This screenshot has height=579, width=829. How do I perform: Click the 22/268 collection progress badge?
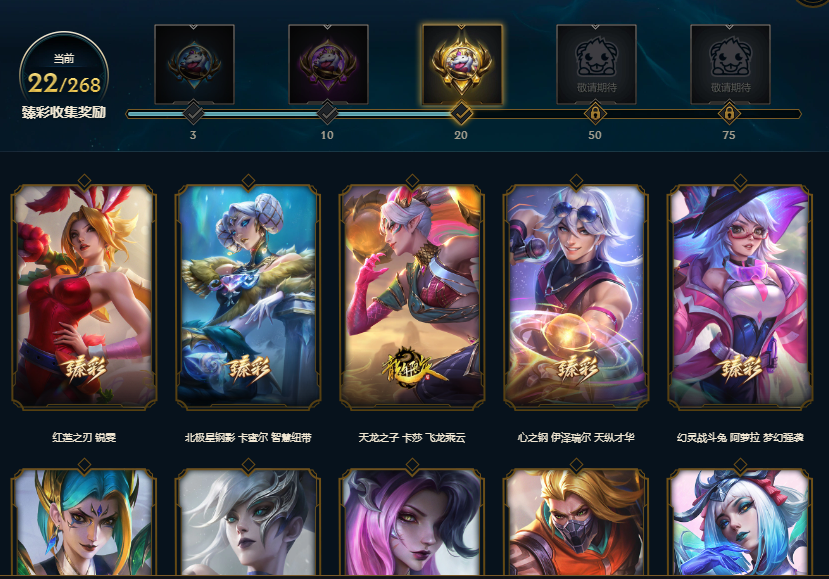(x=64, y=77)
